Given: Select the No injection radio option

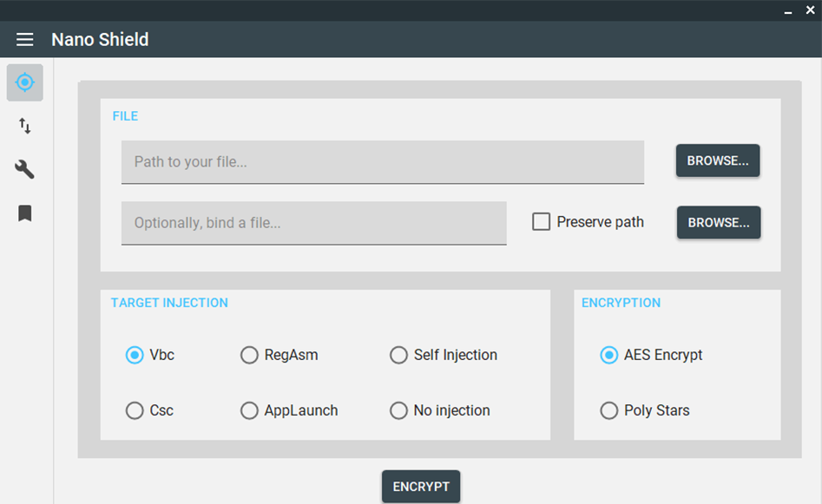Looking at the screenshot, I should point(398,410).
